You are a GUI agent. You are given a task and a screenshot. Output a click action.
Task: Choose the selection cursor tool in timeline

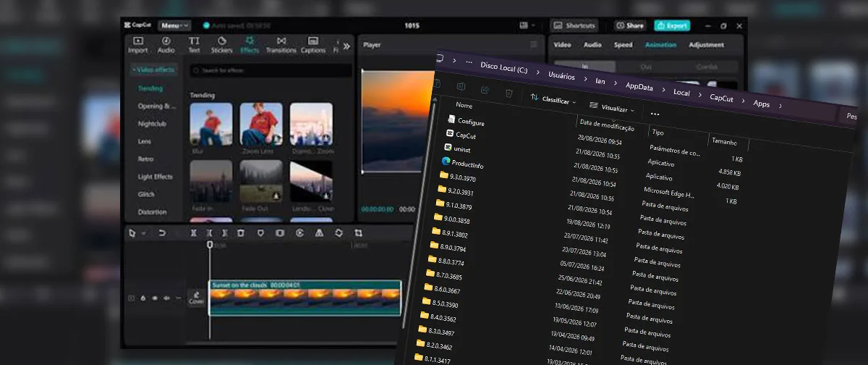pyautogui.click(x=132, y=233)
